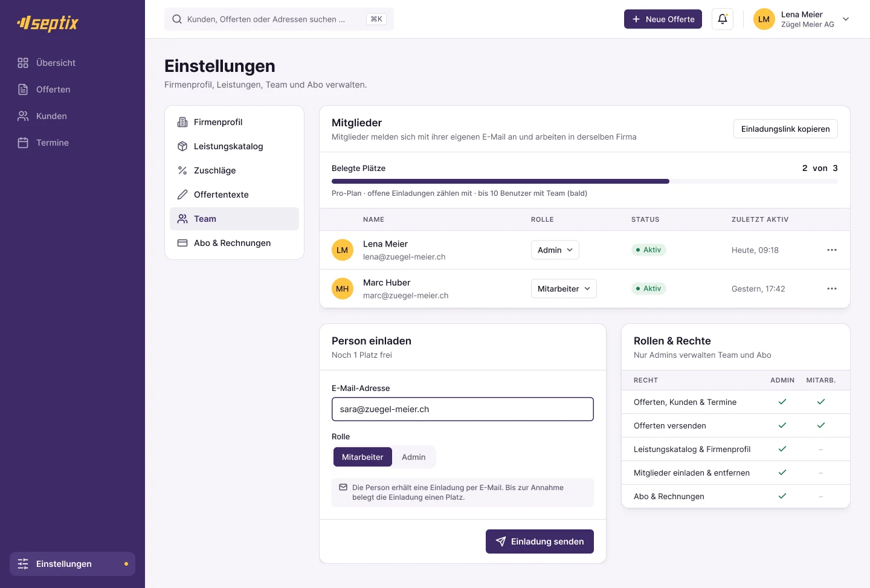Click the Belegte Plätze progress bar
The image size is (870, 588).
coord(585,181)
